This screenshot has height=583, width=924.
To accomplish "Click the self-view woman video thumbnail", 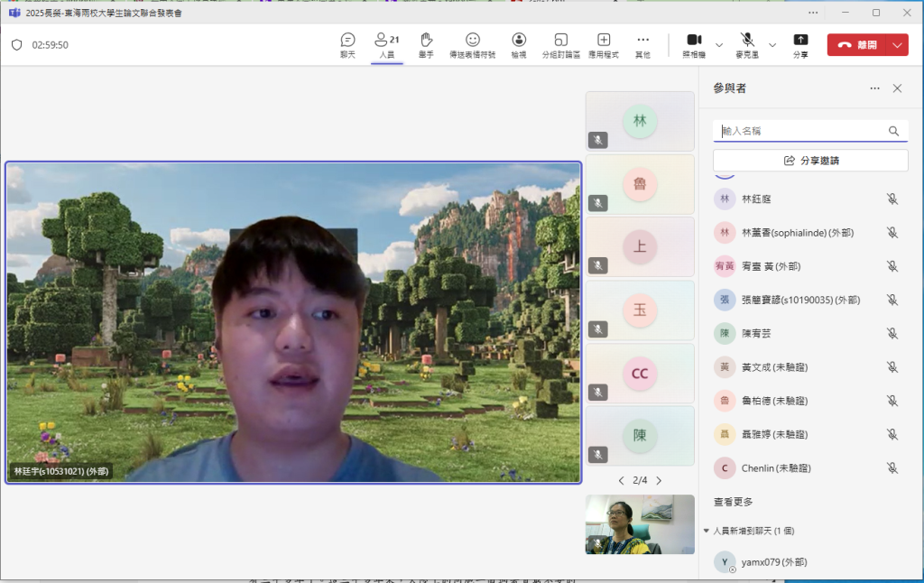I will click(640, 524).
